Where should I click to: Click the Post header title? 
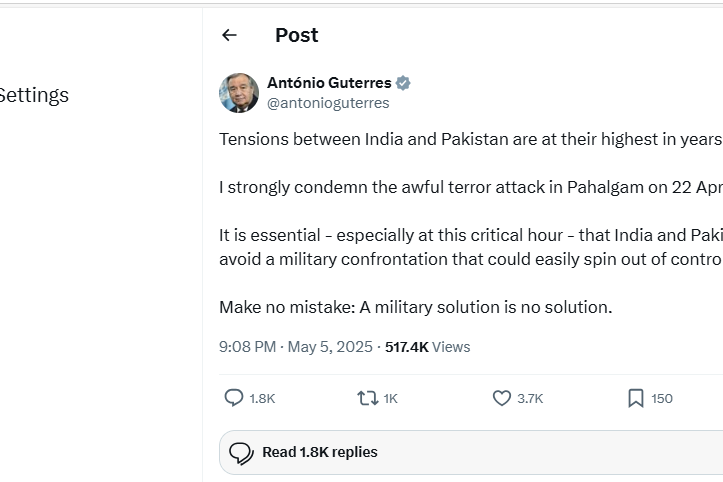296,35
